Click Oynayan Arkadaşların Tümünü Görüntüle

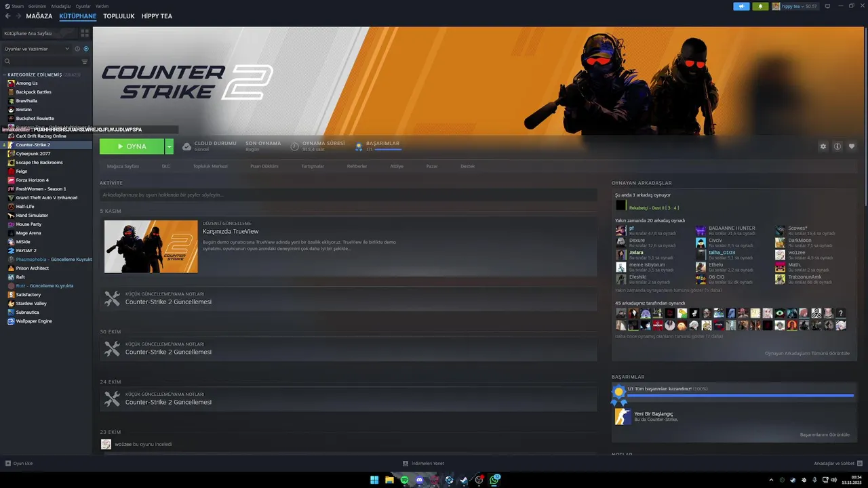tap(807, 353)
